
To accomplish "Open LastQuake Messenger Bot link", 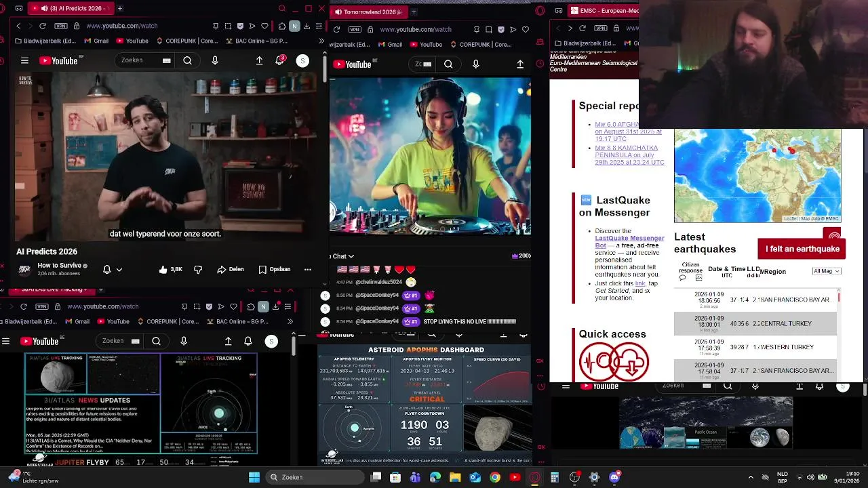I will [629, 241].
